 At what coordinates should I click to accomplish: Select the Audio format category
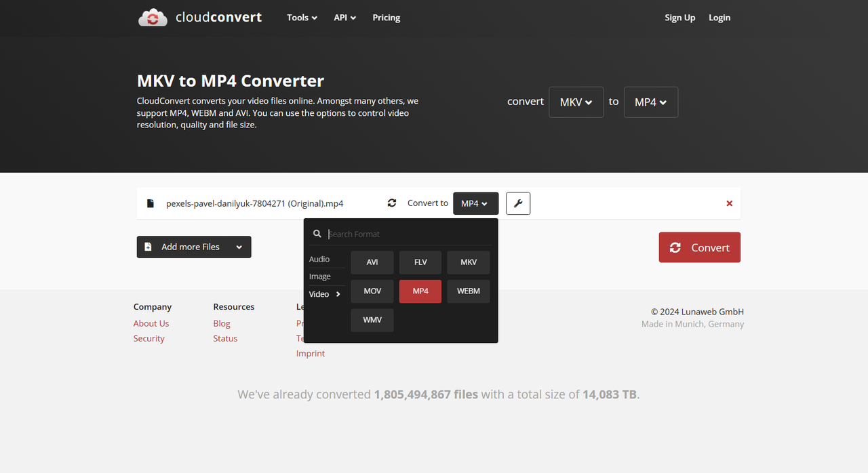point(319,259)
